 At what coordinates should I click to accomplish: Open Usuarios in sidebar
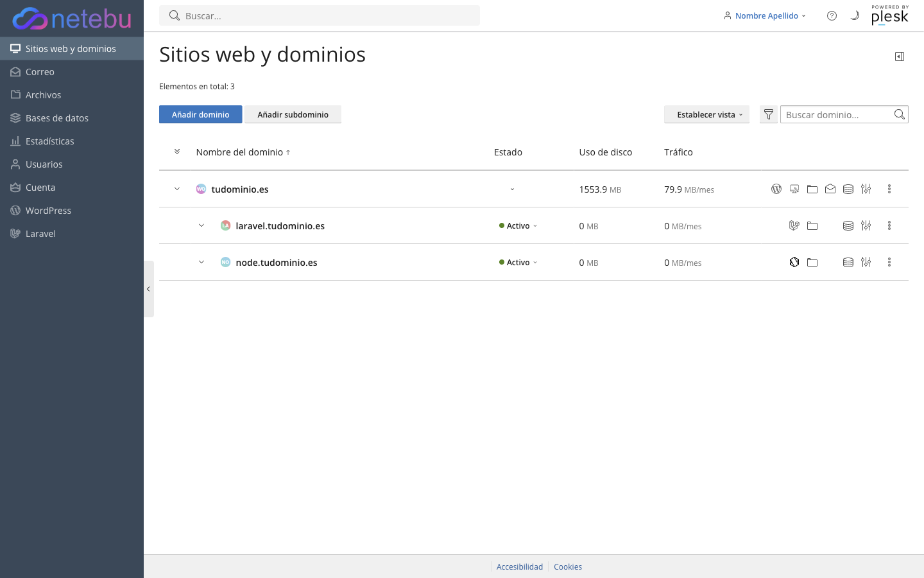[x=72, y=164]
